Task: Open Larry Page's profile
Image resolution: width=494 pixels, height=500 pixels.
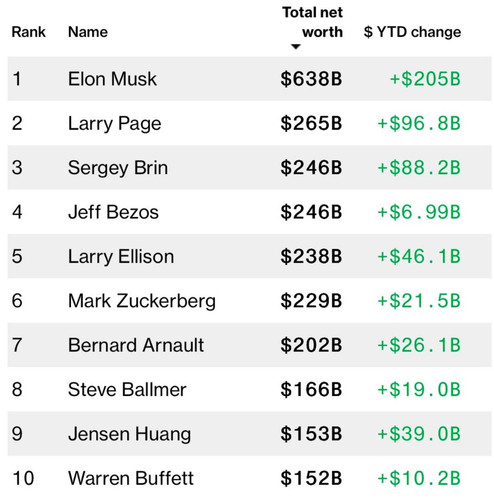Action: tap(115, 124)
